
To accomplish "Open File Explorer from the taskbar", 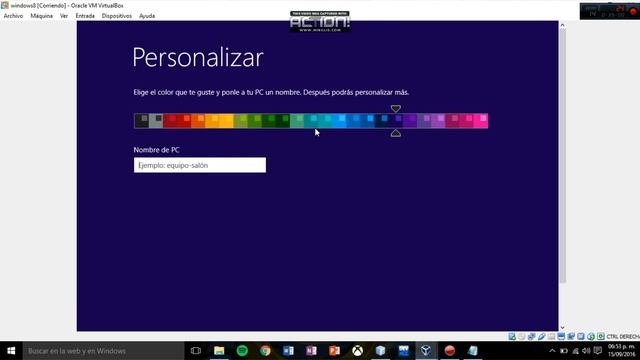I will click(x=219, y=351).
